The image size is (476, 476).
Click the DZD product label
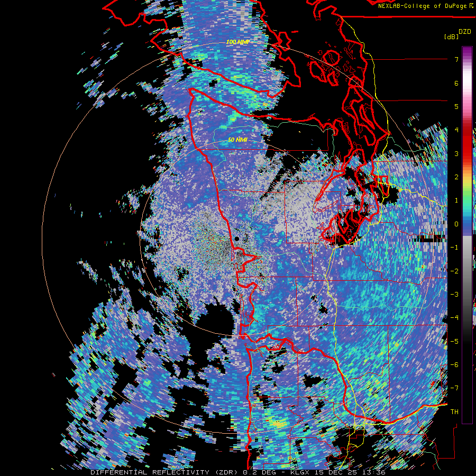(465, 32)
